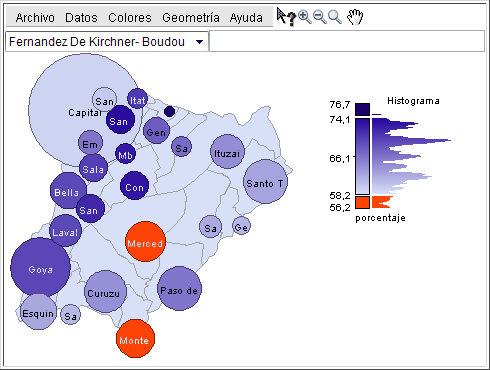Click the dark navy top legend swatch
Image resolution: width=490 pixels, height=370 pixels.
coord(362,109)
